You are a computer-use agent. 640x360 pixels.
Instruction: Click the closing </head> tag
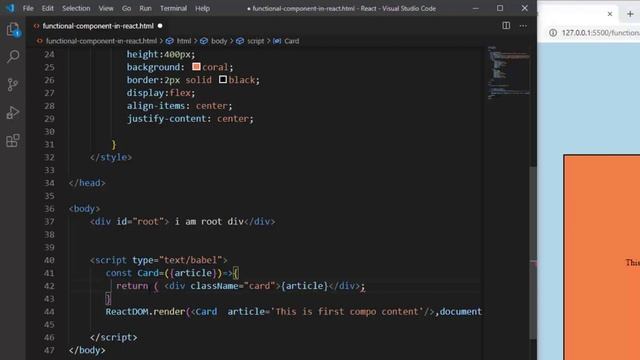(x=87, y=183)
